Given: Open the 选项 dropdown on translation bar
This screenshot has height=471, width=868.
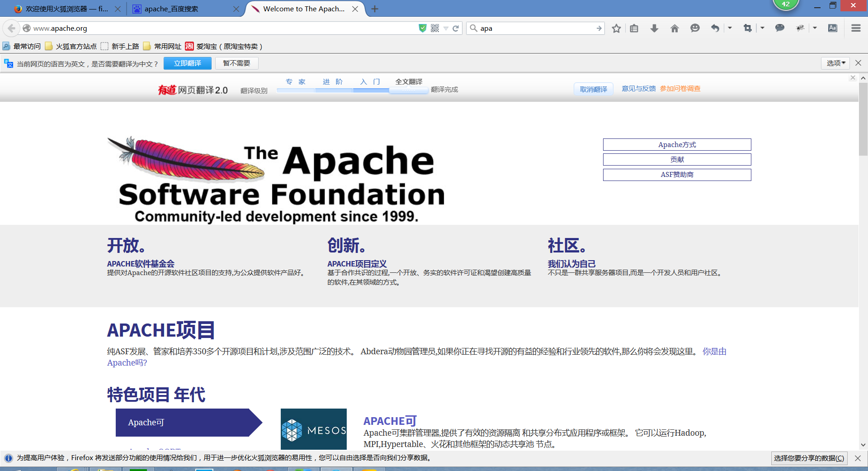Looking at the screenshot, I should [x=835, y=63].
